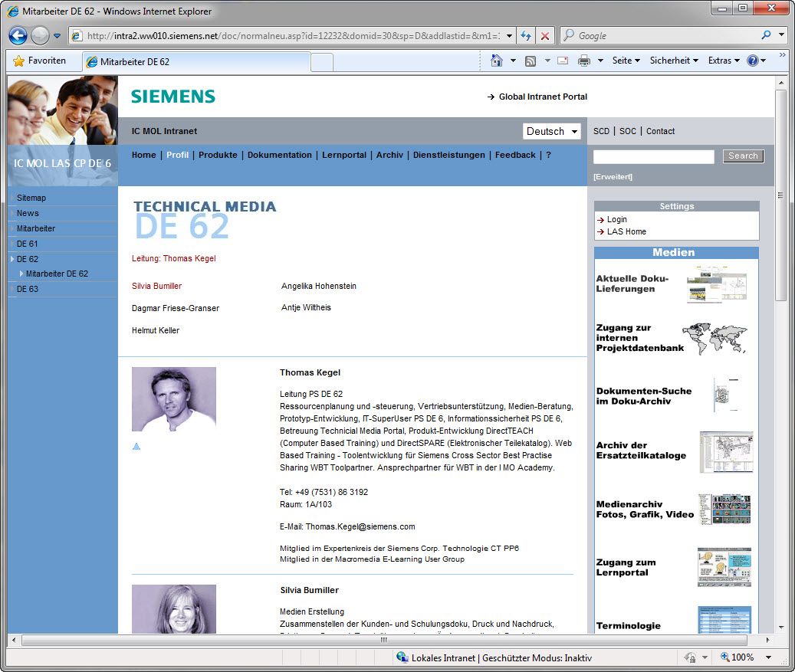Expand the Seite menu dropdown
This screenshot has height=672, width=795.
626,61
